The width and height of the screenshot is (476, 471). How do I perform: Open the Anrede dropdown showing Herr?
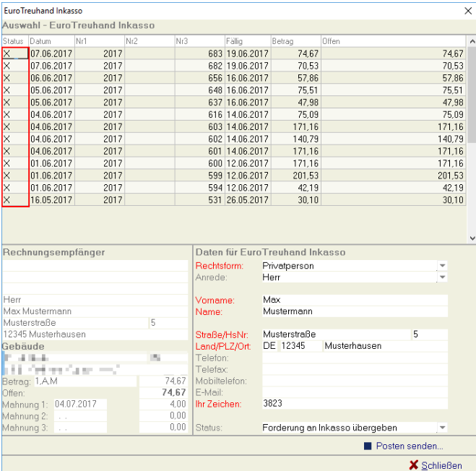[x=442, y=277]
